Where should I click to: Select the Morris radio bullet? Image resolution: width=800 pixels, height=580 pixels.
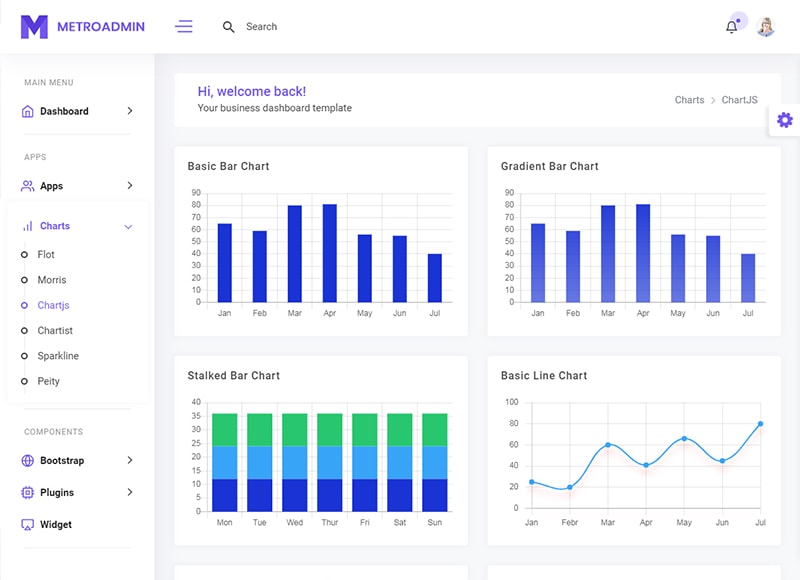[x=24, y=280]
